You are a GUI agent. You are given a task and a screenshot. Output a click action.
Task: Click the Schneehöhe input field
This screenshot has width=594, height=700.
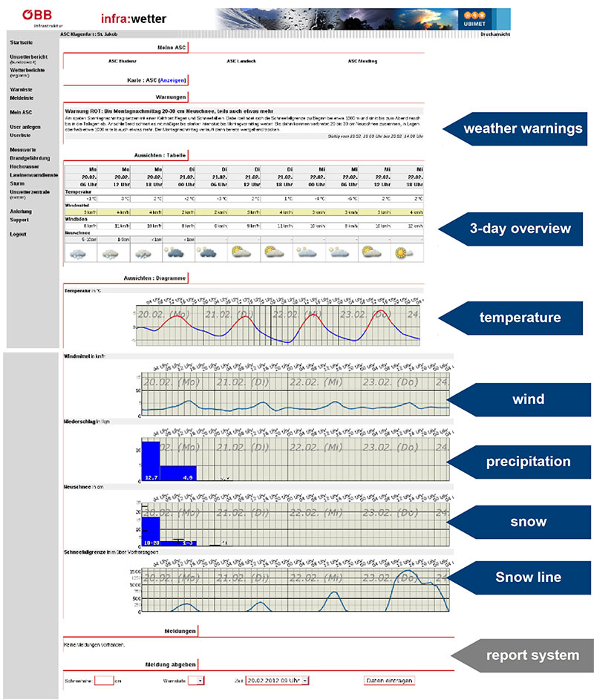(103, 680)
